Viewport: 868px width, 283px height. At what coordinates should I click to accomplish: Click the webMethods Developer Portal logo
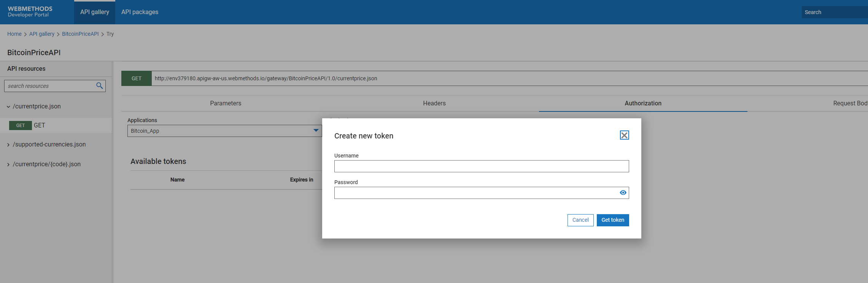pyautogui.click(x=30, y=12)
